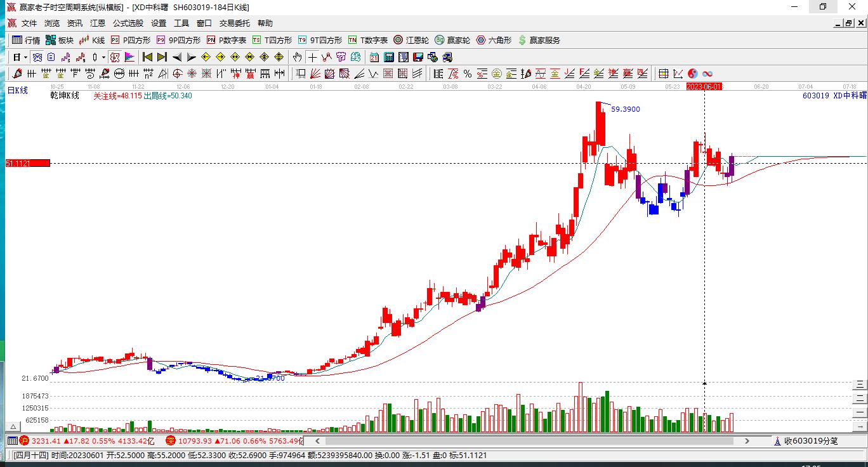Open the 窗口 menu
This screenshot has width=868, height=467.
coord(204,23)
